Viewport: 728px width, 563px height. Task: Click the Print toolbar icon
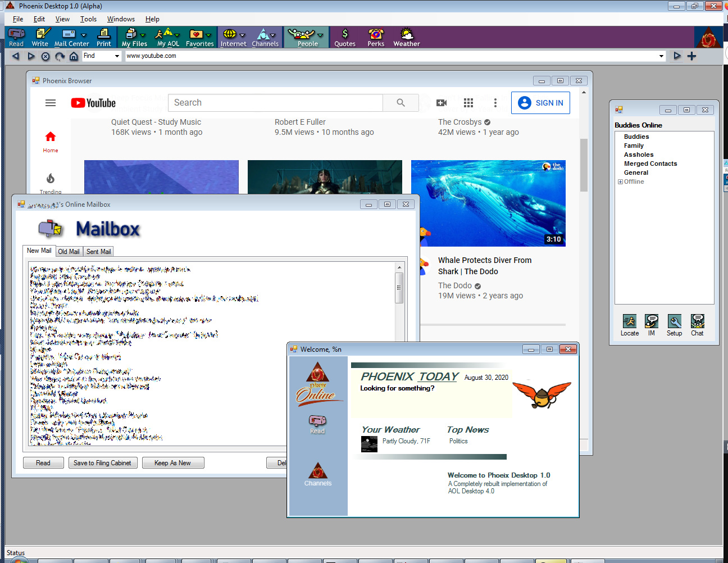[104, 37]
